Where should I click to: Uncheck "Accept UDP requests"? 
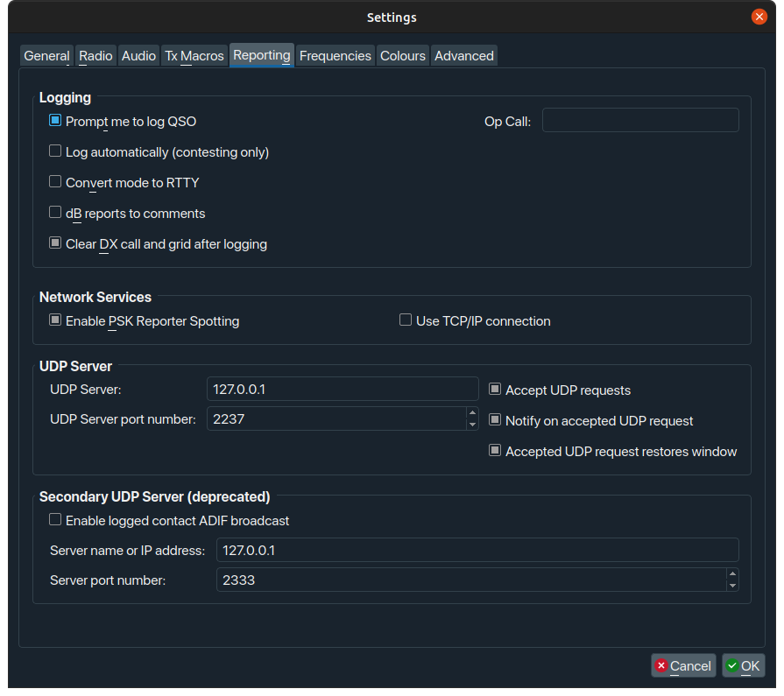tap(495, 389)
